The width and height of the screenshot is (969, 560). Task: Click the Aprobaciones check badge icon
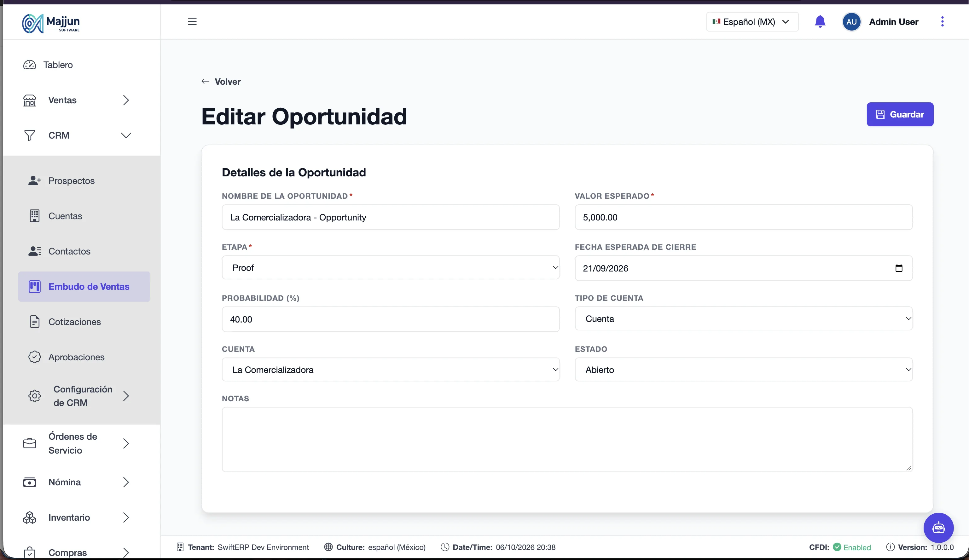[x=35, y=357]
